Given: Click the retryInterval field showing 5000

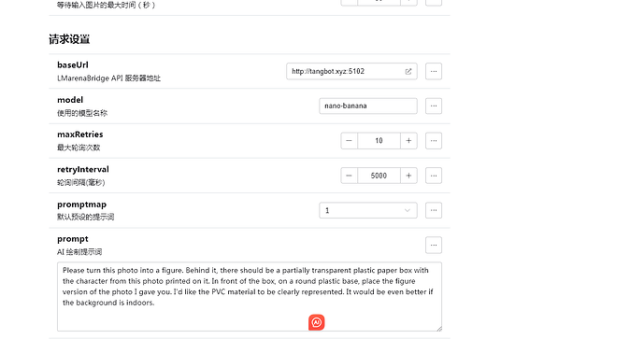Looking at the screenshot, I should (x=379, y=176).
